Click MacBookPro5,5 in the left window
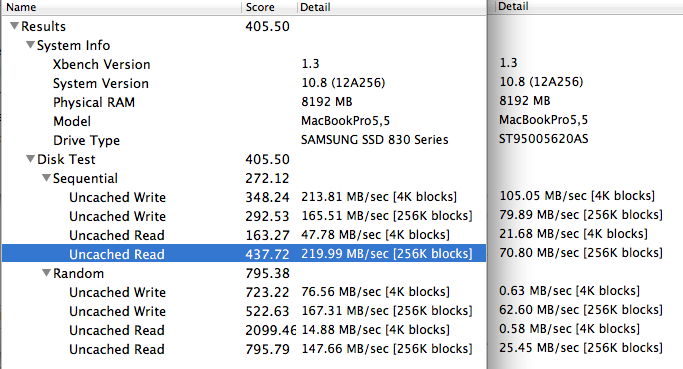 click(345, 121)
